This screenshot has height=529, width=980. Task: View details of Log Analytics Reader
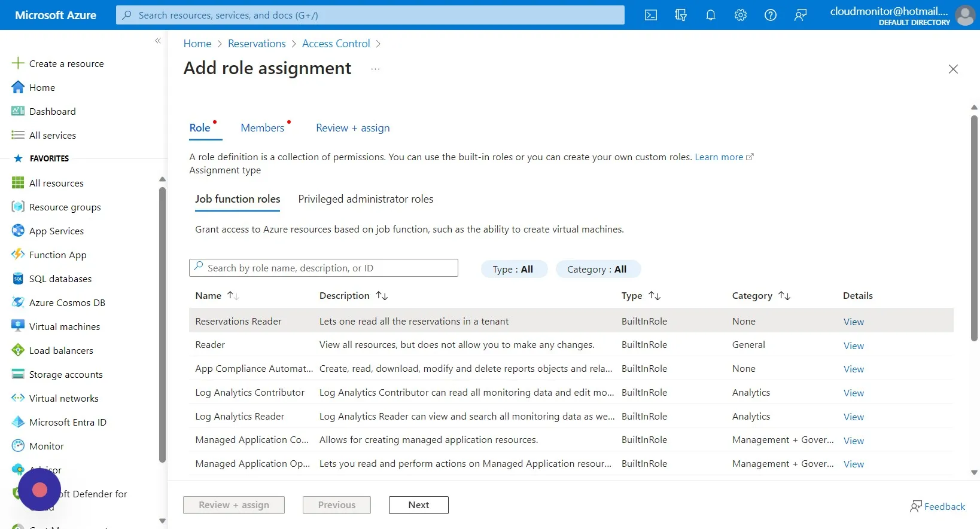pyautogui.click(x=854, y=417)
